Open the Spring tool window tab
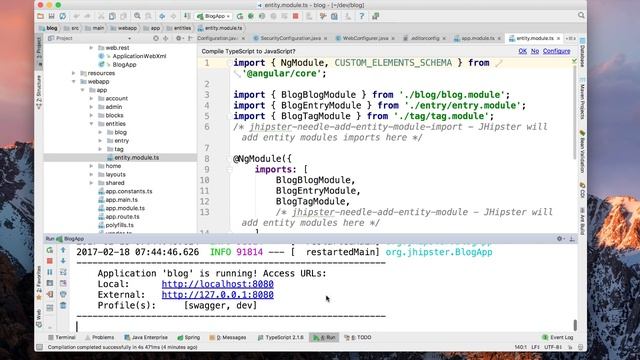The image size is (640, 360). pyautogui.click(x=189, y=338)
